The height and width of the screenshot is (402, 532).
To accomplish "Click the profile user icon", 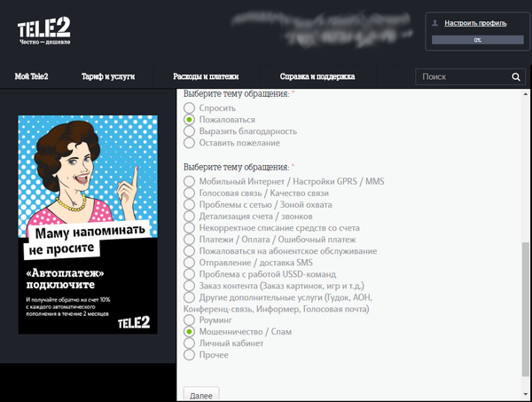I will click(x=436, y=24).
